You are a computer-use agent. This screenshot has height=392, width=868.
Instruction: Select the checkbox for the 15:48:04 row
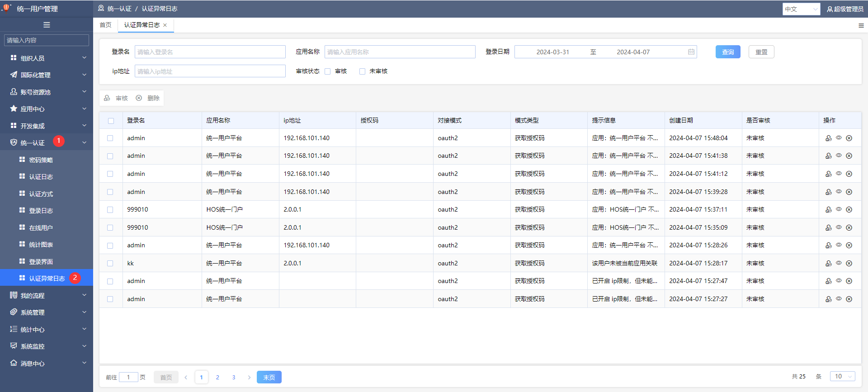[x=110, y=138]
